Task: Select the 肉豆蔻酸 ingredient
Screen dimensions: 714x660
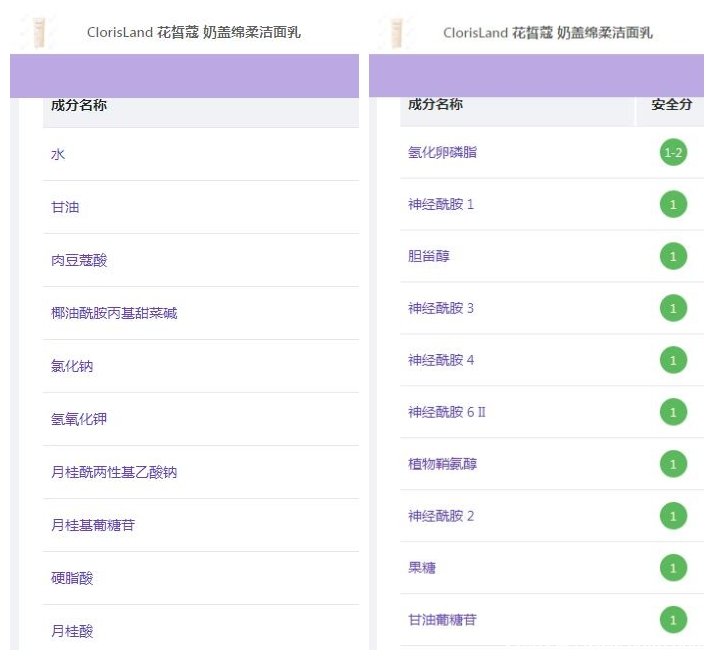Action: [x=79, y=261]
